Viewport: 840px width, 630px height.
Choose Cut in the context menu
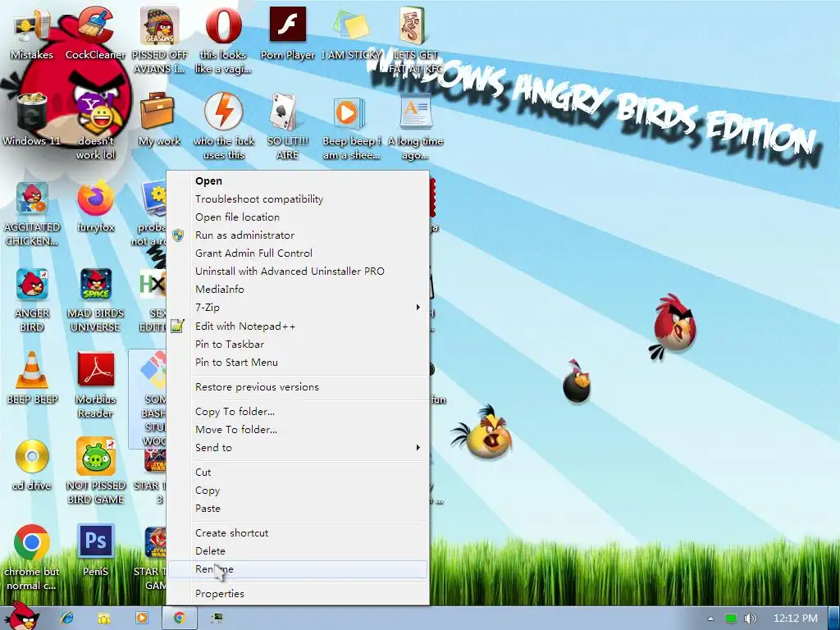click(298, 472)
